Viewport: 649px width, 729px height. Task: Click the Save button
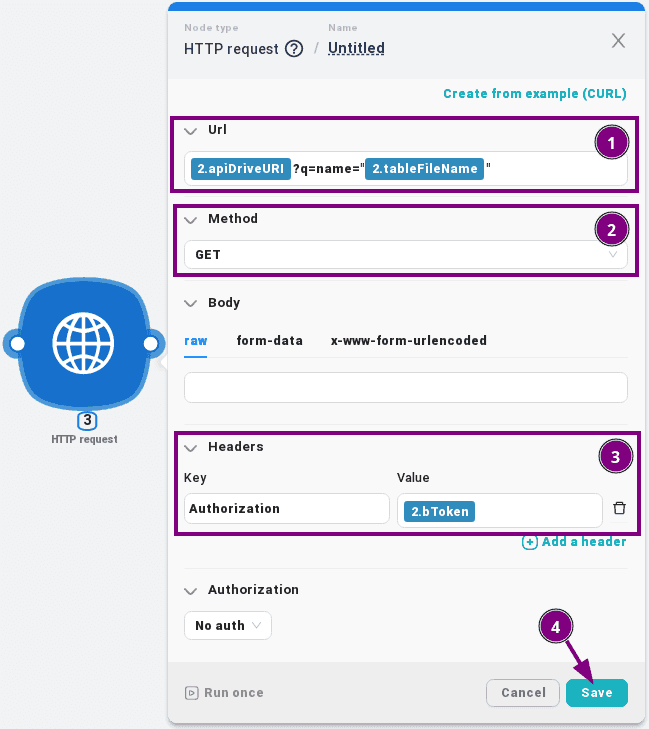point(596,693)
